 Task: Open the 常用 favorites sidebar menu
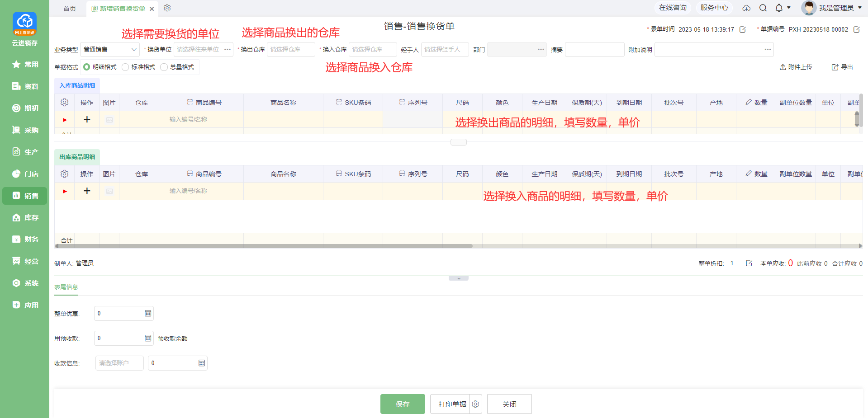tap(25, 64)
